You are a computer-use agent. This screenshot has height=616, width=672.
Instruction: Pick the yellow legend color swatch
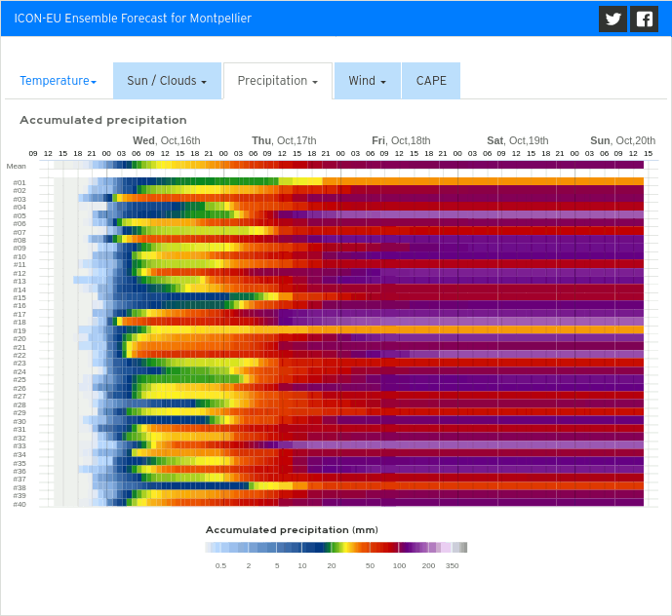(346, 547)
